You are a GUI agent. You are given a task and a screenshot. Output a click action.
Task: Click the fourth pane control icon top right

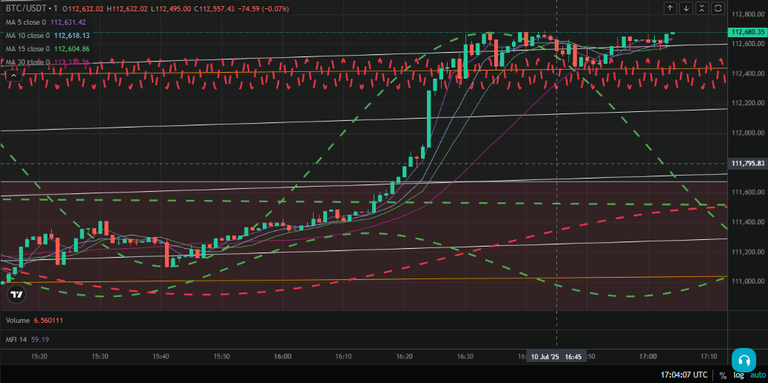718,8
